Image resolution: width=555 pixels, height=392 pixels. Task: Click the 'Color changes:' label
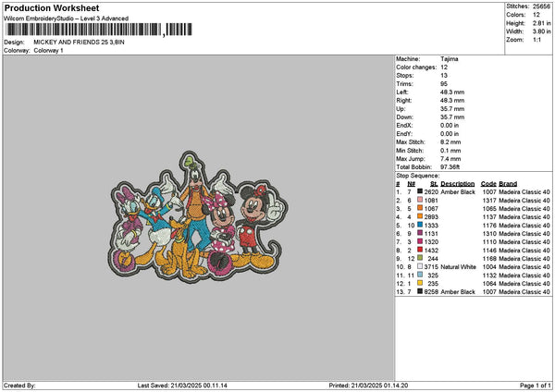coord(416,67)
